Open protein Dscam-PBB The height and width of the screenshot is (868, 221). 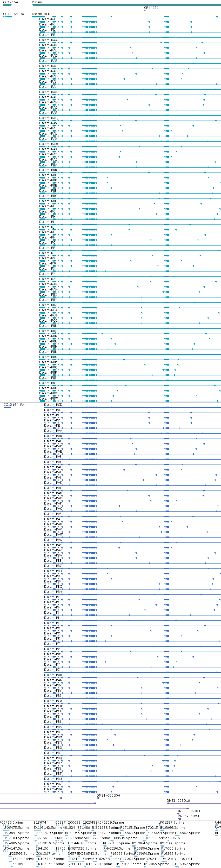point(53,561)
